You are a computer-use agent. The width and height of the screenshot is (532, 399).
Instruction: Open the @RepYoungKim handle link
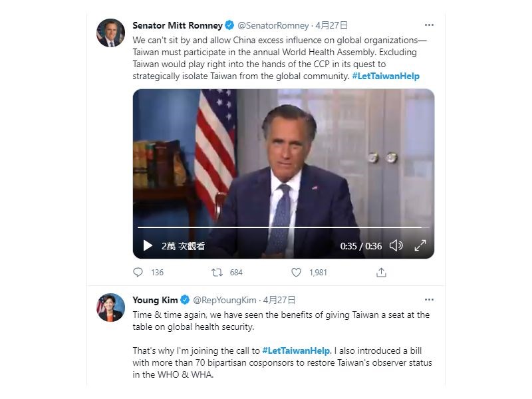pos(225,300)
